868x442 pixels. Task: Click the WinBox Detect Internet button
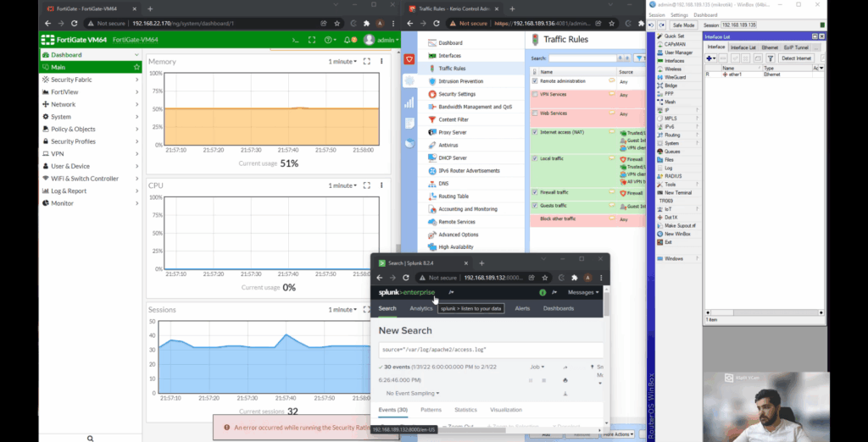[x=796, y=58]
